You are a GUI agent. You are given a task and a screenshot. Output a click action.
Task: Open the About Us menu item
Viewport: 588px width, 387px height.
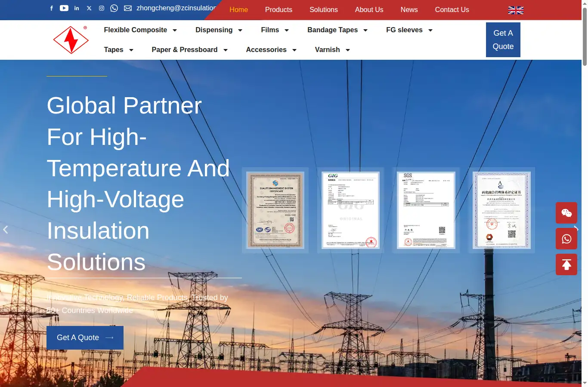pyautogui.click(x=369, y=10)
